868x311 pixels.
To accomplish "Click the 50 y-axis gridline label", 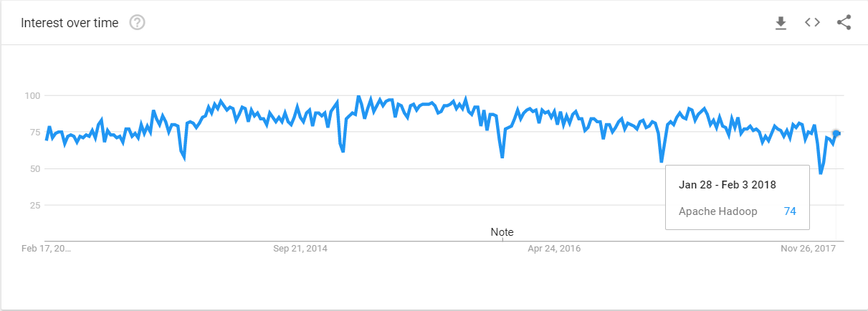I will 34,169.
